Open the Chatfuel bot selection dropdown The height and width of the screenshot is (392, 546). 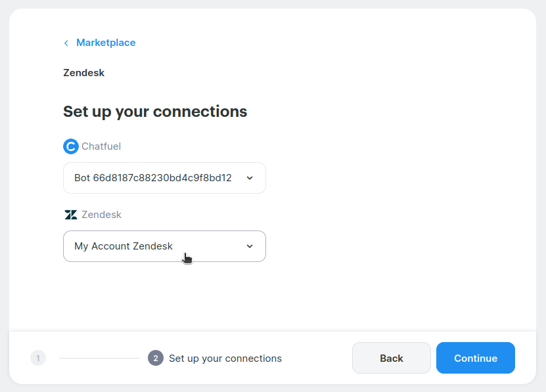click(x=164, y=178)
